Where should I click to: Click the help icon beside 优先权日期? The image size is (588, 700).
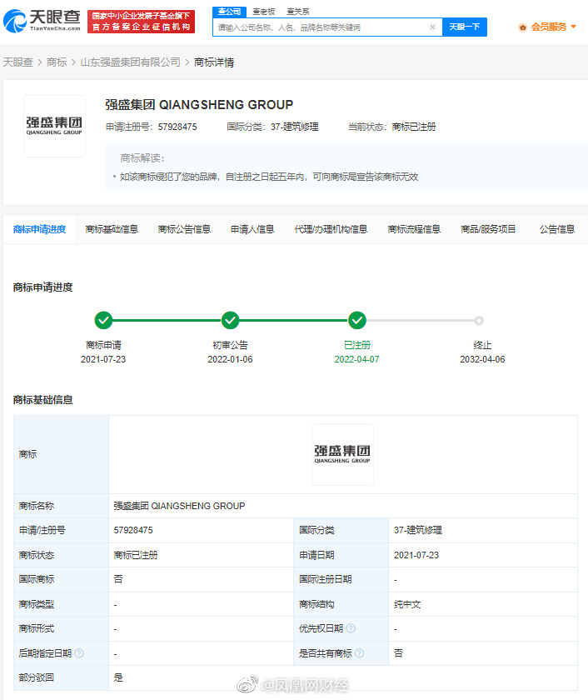[351, 628]
